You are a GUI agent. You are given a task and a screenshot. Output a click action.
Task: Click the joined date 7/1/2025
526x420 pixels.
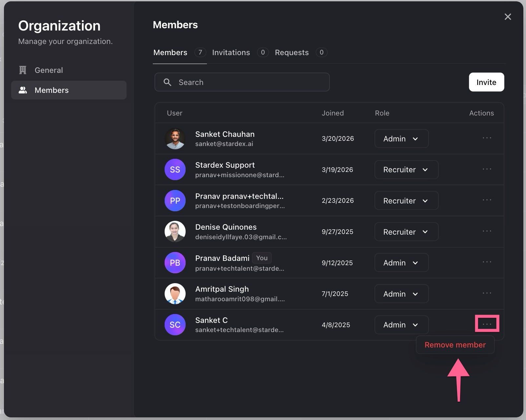tap(335, 294)
